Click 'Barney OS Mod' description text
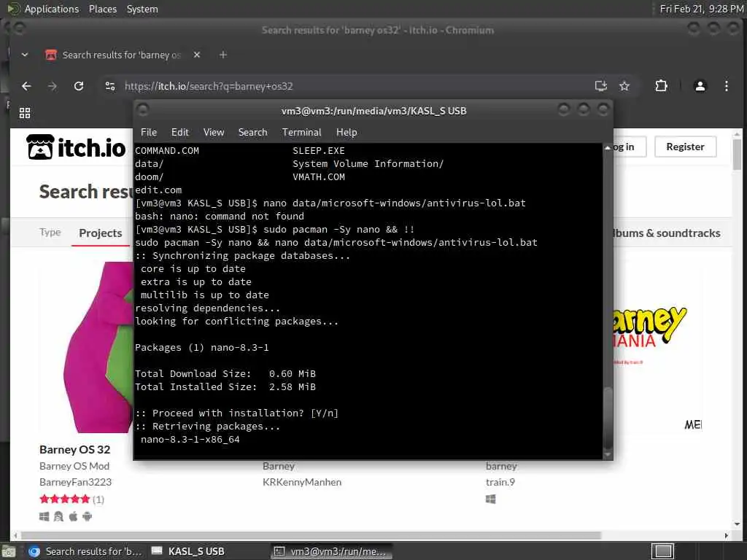The height and width of the screenshot is (560, 747). click(74, 466)
